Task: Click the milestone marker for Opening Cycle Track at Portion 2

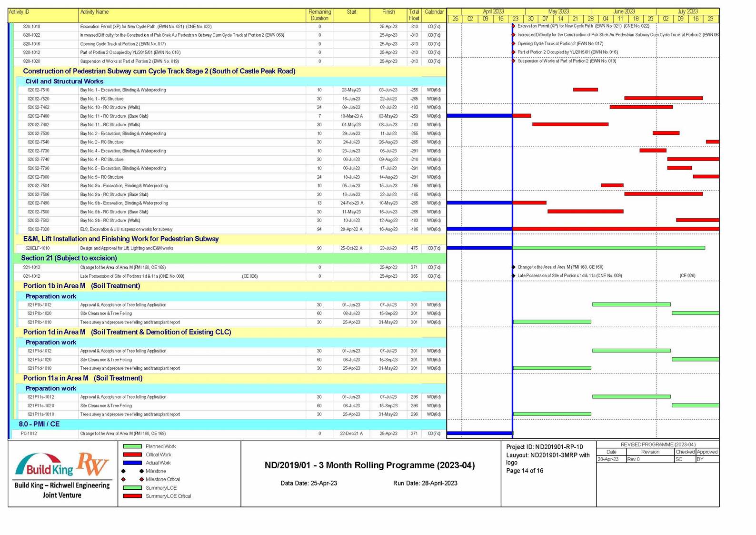Action: [x=513, y=43]
